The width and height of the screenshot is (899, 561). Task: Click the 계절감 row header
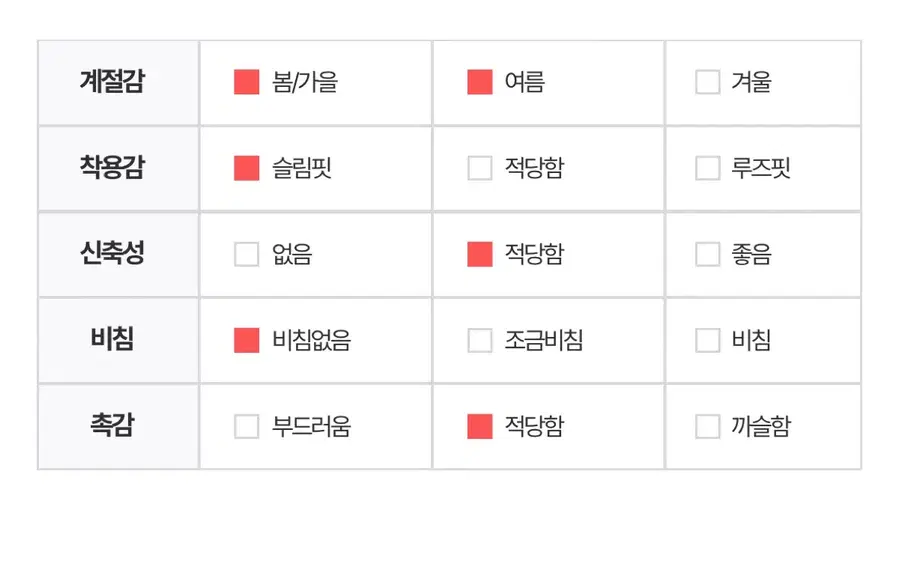click(x=112, y=82)
